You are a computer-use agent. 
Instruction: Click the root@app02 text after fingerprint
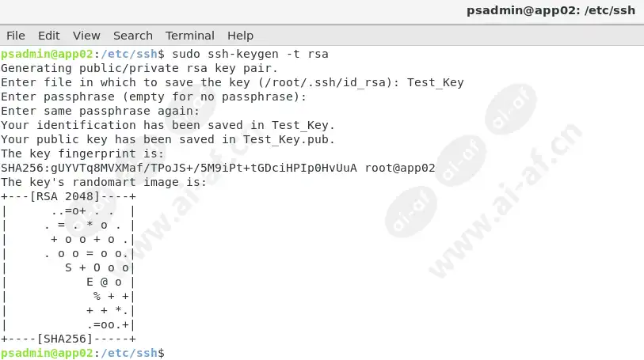pos(400,168)
